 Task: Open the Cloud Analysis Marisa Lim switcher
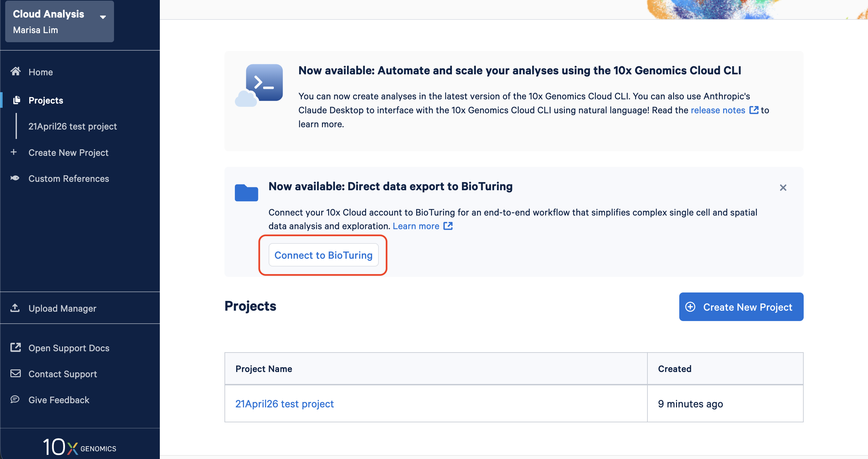pyautogui.click(x=60, y=21)
